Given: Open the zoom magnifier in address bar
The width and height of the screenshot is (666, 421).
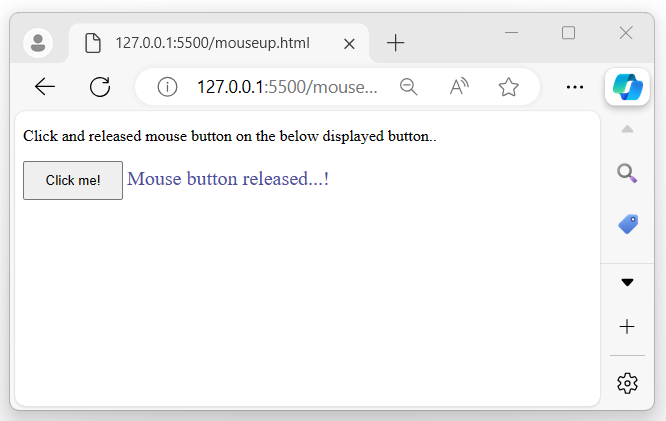Looking at the screenshot, I should (x=408, y=87).
